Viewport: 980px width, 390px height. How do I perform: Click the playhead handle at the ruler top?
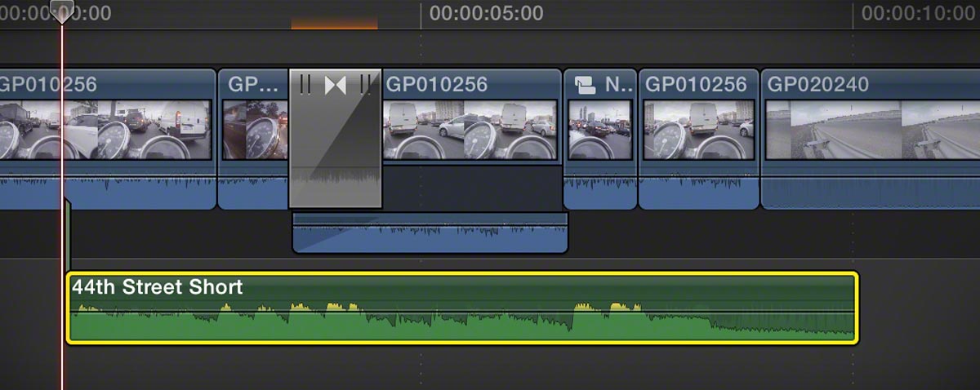pyautogui.click(x=62, y=11)
